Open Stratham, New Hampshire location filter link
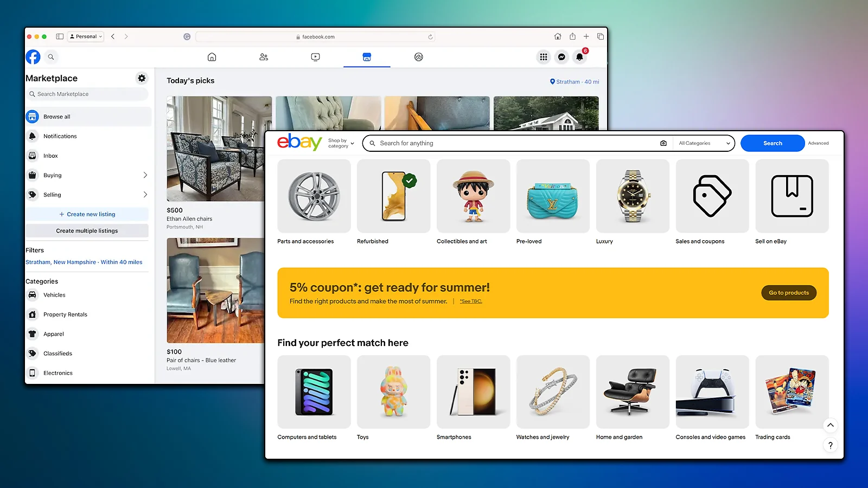The image size is (868, 488). click(84, 262)
